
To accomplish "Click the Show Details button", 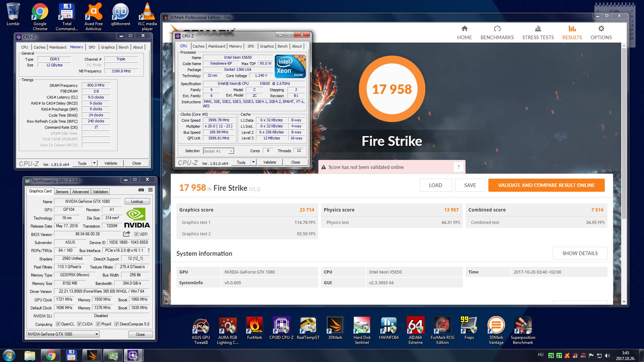I will click(580, 253).
